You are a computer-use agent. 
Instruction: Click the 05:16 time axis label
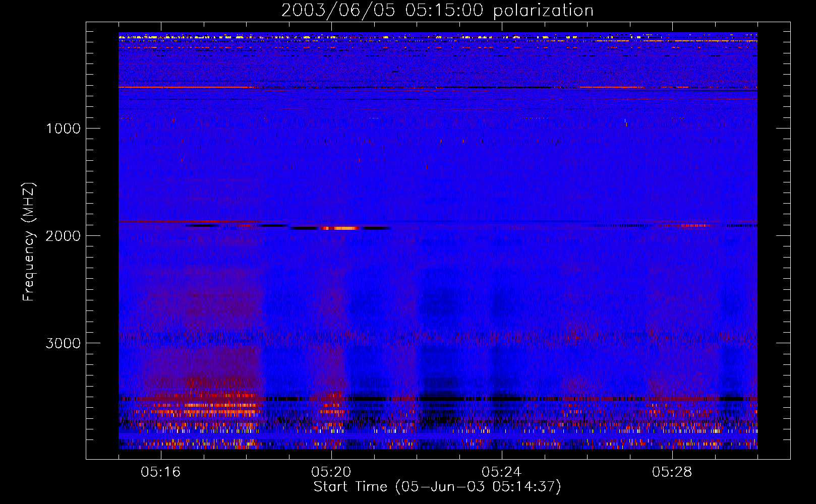click(x=161, y=472)
